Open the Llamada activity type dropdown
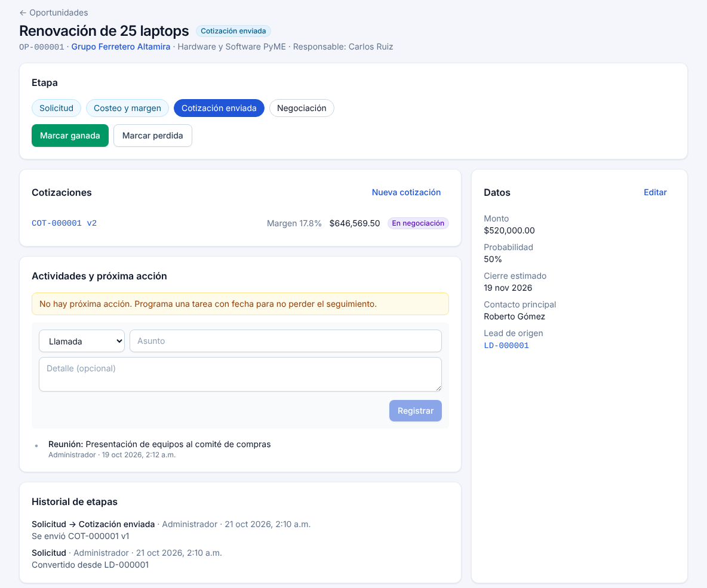This screenshot has height=588, width=707. 82,341
